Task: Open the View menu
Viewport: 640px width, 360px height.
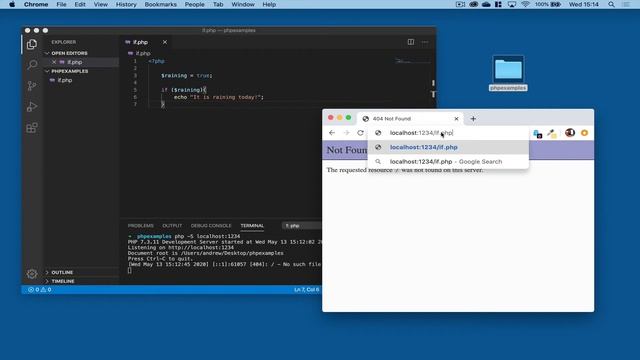Action: pos(100,4)
